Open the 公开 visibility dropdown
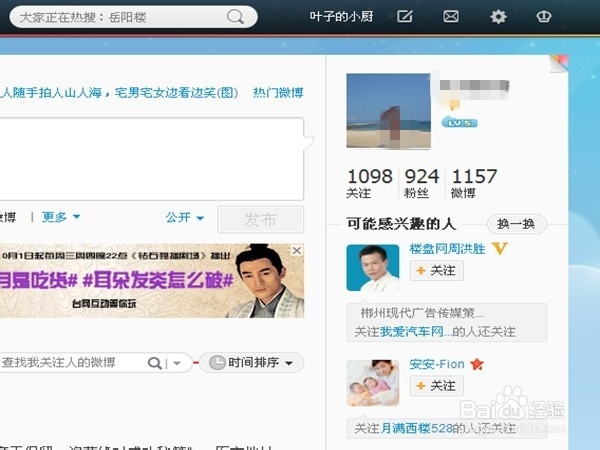The image size is (600, 450). (x=184, y=217)
